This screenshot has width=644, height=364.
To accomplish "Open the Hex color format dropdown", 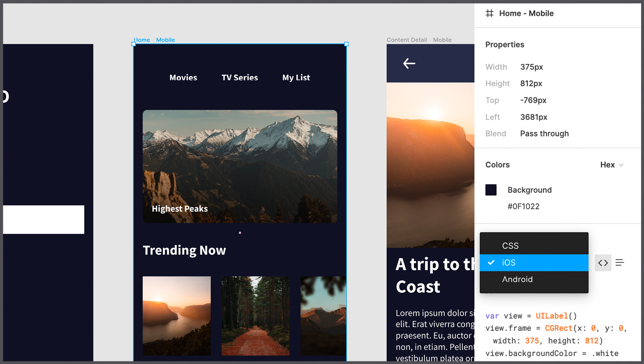I will coord(611,165).
